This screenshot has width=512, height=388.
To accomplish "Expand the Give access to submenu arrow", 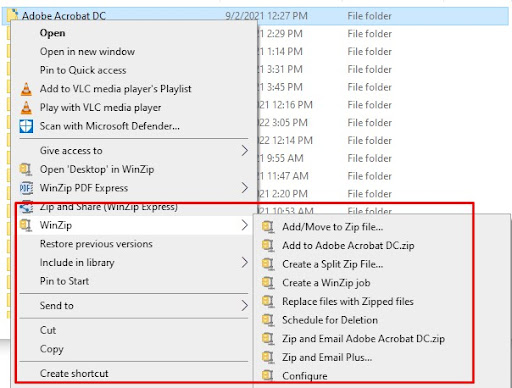I will pyautogui.click(x=245, y=151).
